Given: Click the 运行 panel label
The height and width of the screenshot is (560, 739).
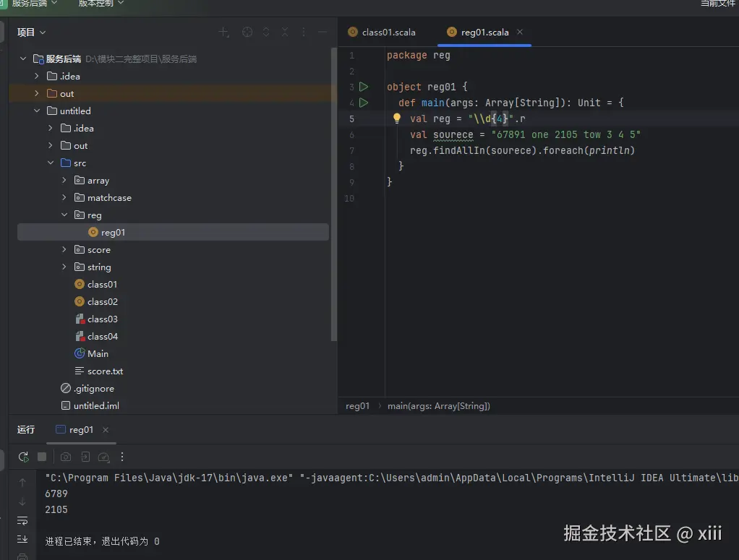Looking at the screenshot, I should (26, 429).
